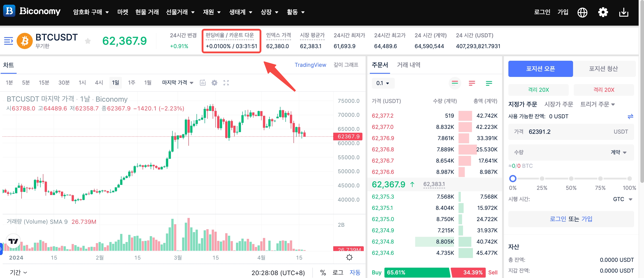Show only sell orders view
The width and height of the screenshot is (644, 278).
click(472, 83)
